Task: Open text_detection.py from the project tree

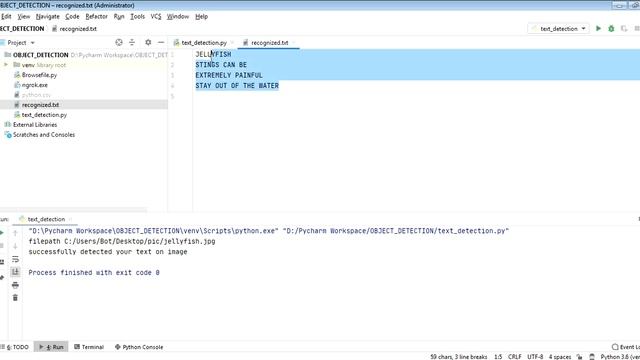Action: click(x=44, y=115)
